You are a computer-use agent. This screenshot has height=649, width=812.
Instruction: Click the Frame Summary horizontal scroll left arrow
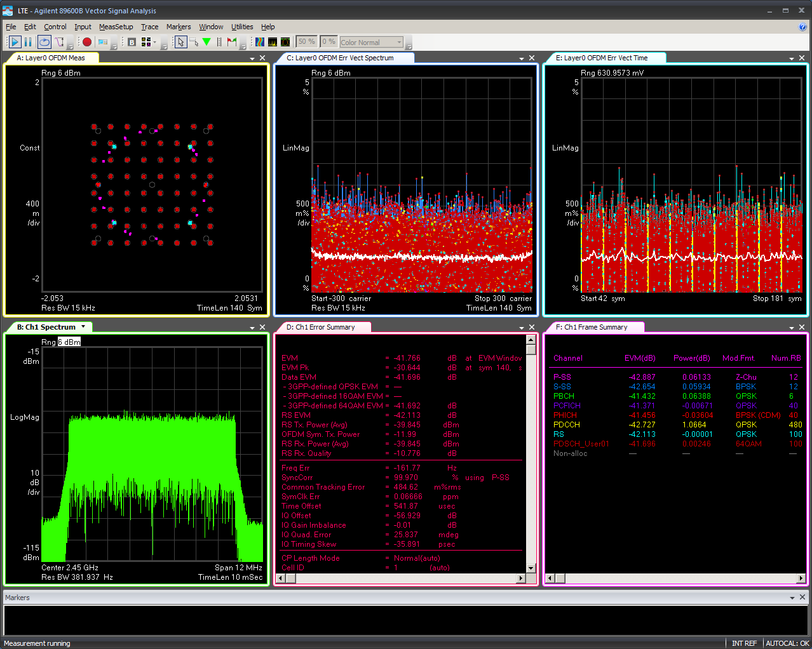(550, 578)
